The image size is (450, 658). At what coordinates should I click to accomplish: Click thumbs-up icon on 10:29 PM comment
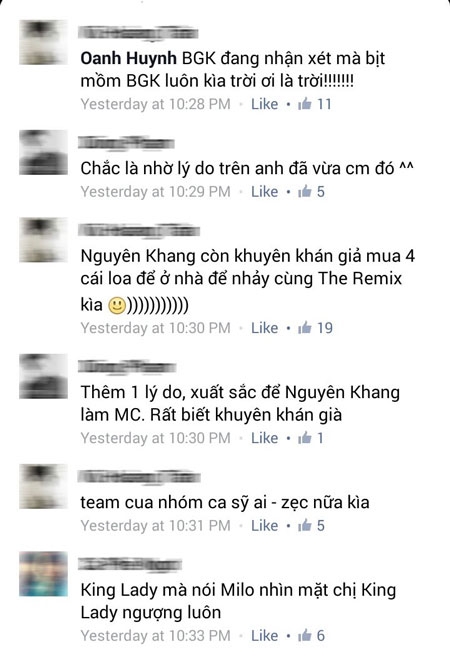pyautogui.click(x=305, y=191)
